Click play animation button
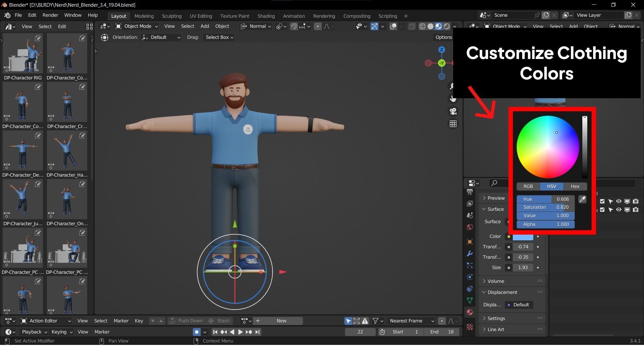644x362 pixels. click(x=240, y=332)
